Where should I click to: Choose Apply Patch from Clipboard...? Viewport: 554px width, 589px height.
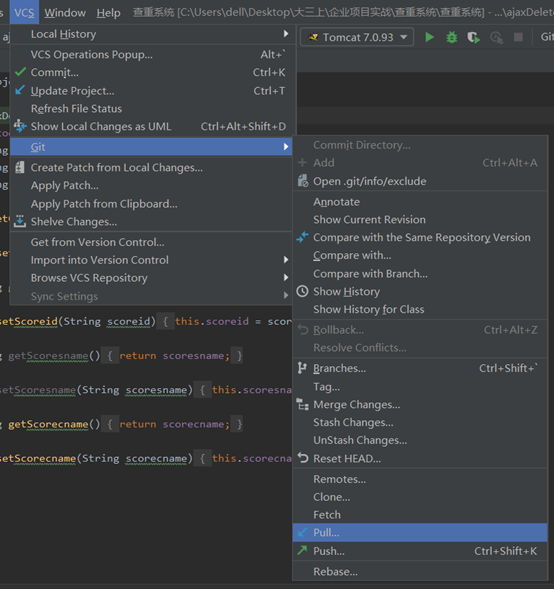[151, 204]
